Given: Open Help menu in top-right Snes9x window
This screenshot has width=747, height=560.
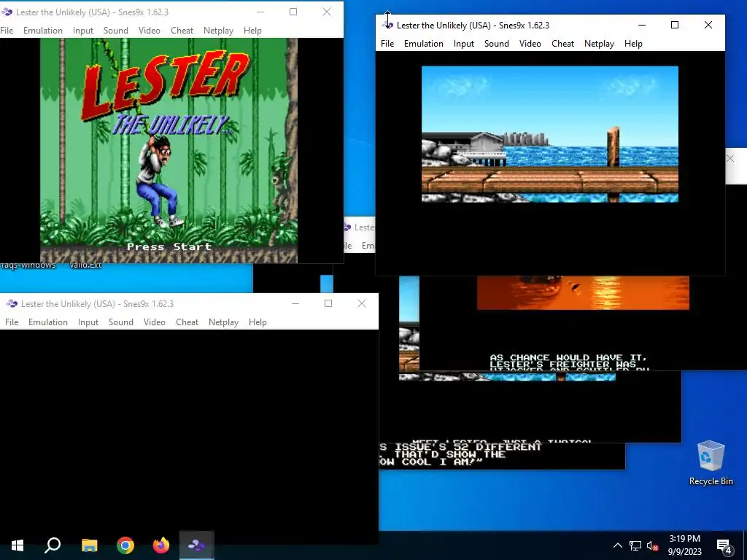Looking at the screenshot, I should pyautogui.click(x=633, y=44).
